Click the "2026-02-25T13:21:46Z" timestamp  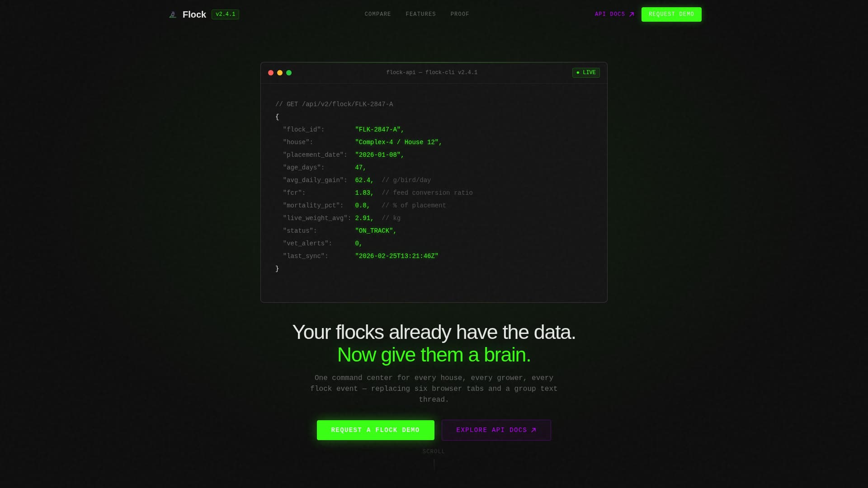[396, 256]
